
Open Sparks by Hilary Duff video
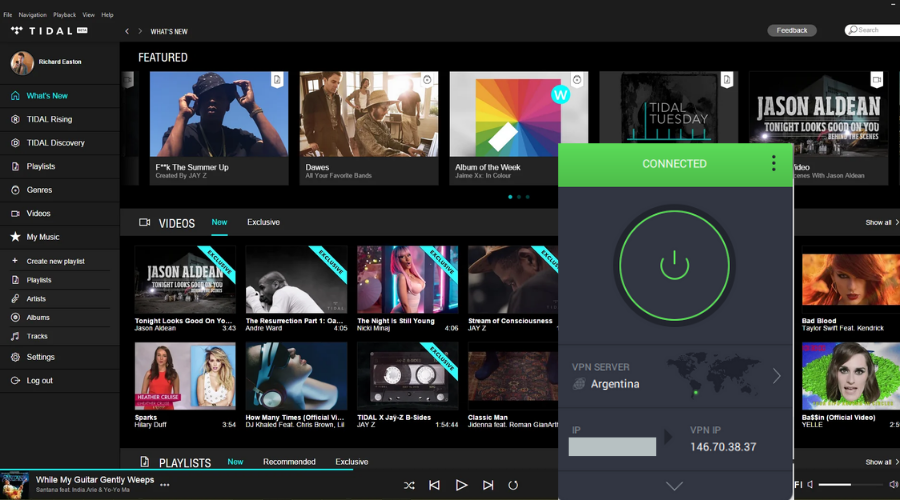point(185,376)
